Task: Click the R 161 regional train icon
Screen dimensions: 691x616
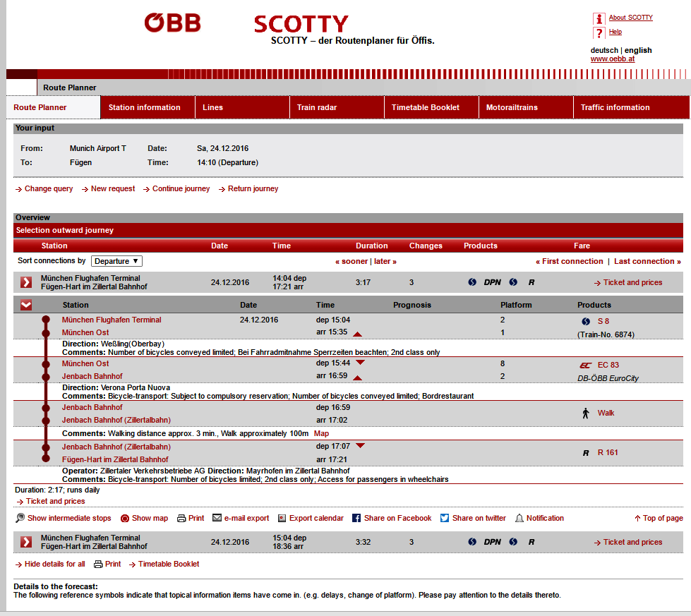Action: point(586,453)
